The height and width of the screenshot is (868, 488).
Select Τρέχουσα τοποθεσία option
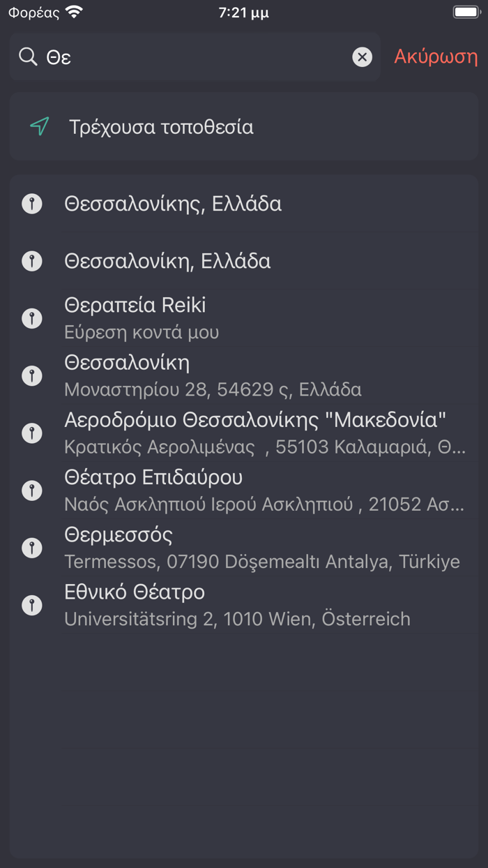162,127
